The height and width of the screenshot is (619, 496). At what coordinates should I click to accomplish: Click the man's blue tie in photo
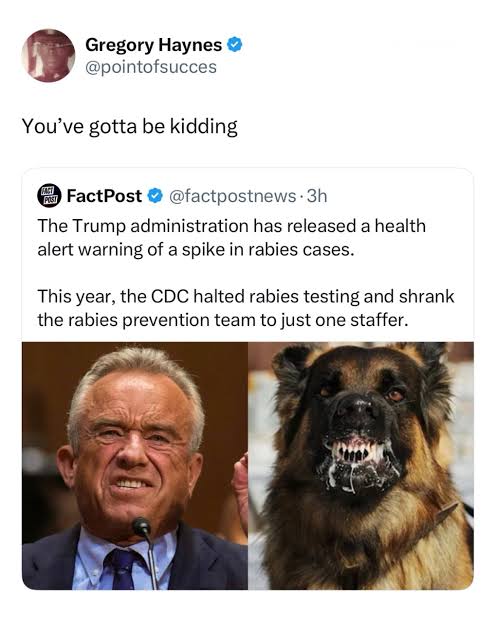[x=124, y=568]
